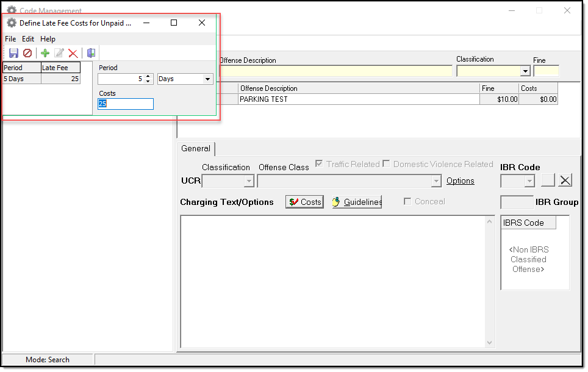
Task: Click the Costs input field
Action: coord(126,104)
